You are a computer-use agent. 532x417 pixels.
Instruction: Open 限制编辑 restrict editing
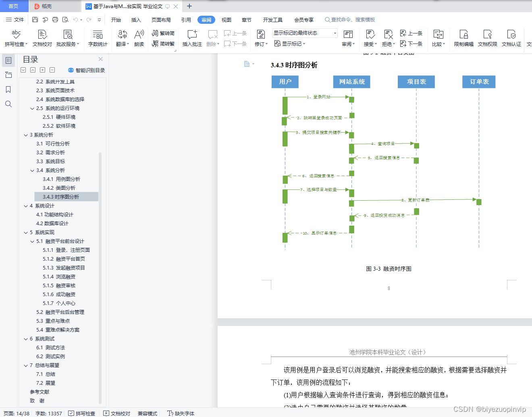[464, 38]
